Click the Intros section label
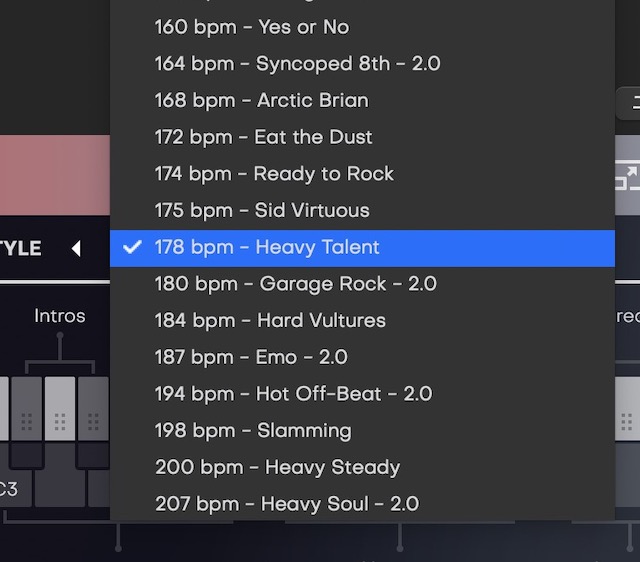640x562 pixels. [x=59, y=316]
